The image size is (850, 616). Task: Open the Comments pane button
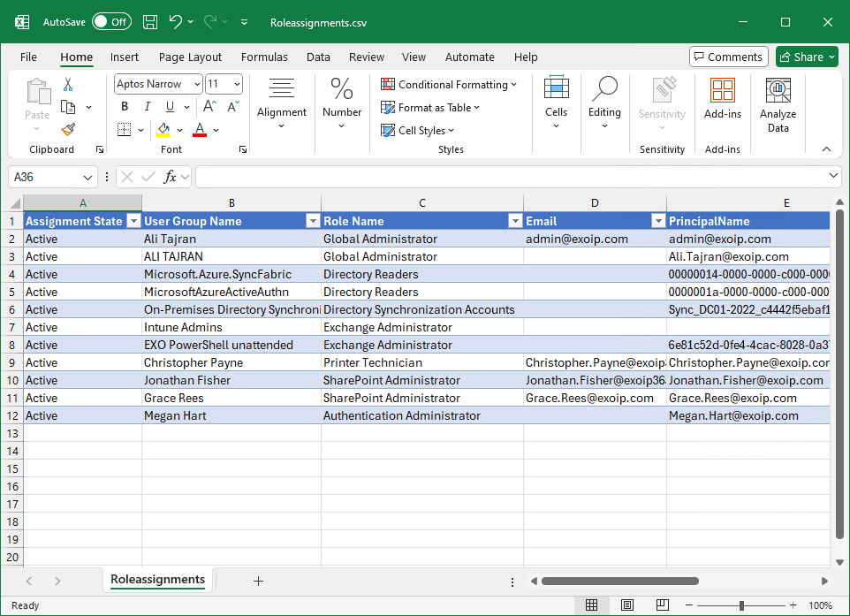click(x=728, y=57)
